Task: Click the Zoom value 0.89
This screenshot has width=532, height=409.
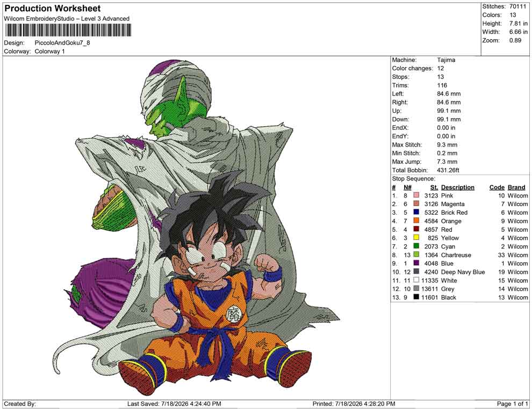Action: pyautogui.click(x=515, y=40)
